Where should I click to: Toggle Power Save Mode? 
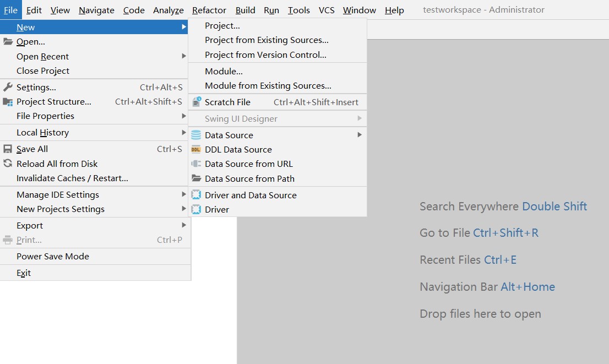point(95,257)
